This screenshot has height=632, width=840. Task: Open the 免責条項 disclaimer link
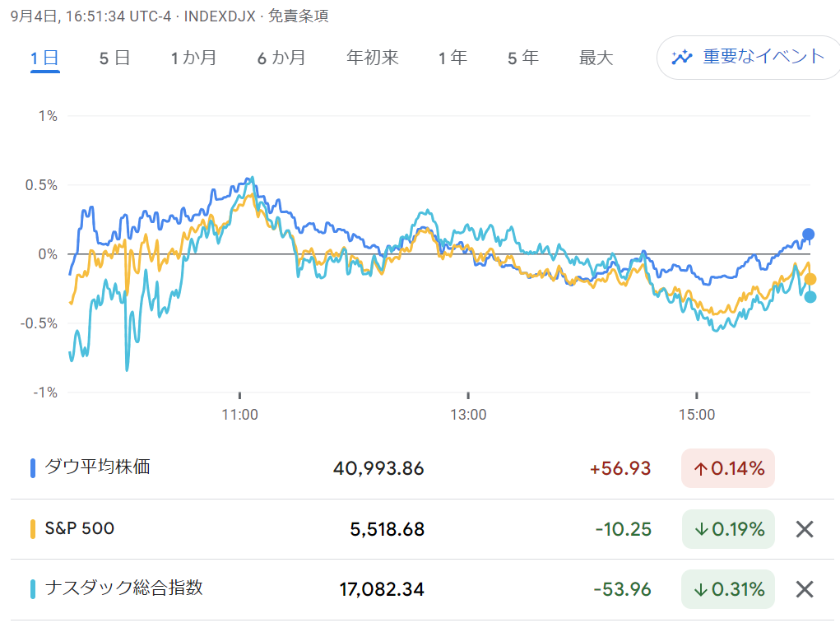pyautogui.click(x=299, y=16)
